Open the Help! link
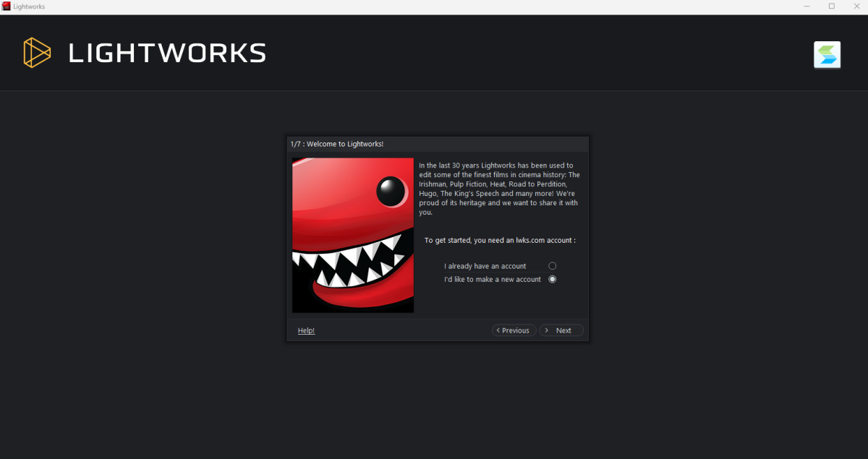Image resolution: width=868 pixels, height=459 pixels. click(306, 330)
